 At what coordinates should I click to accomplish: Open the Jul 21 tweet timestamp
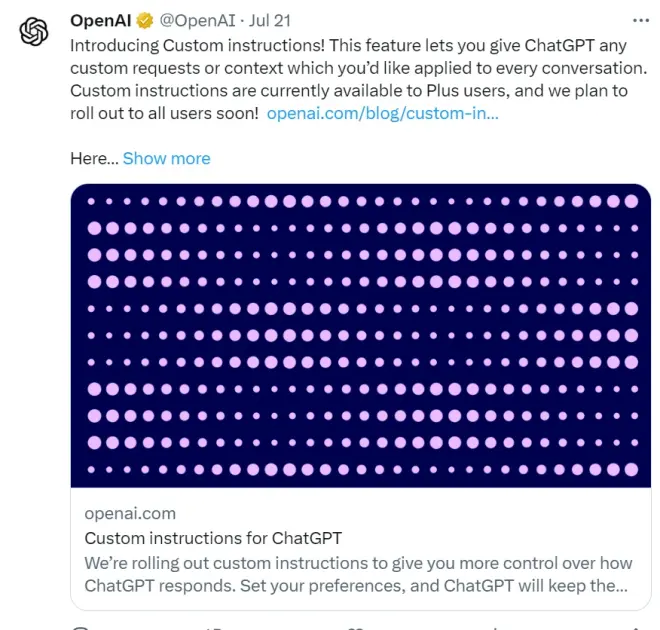(x=268, y=21)
